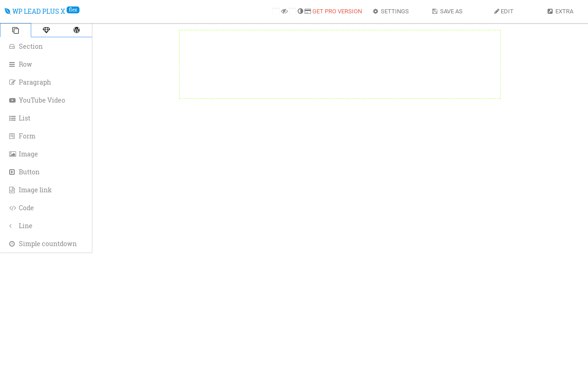Click the flex badge beside the logo

(x=73, y=10)
